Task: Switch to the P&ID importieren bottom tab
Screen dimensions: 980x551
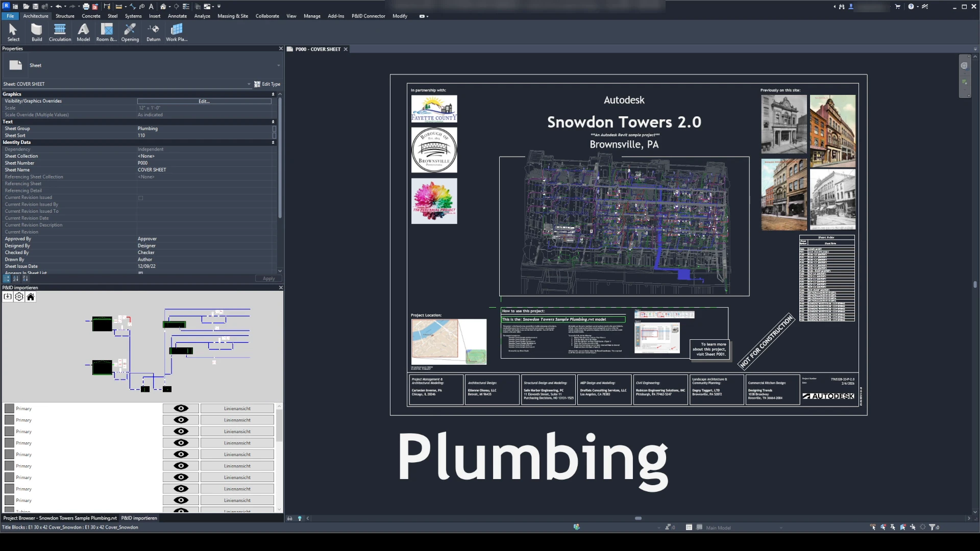Action: click(139, 518)
